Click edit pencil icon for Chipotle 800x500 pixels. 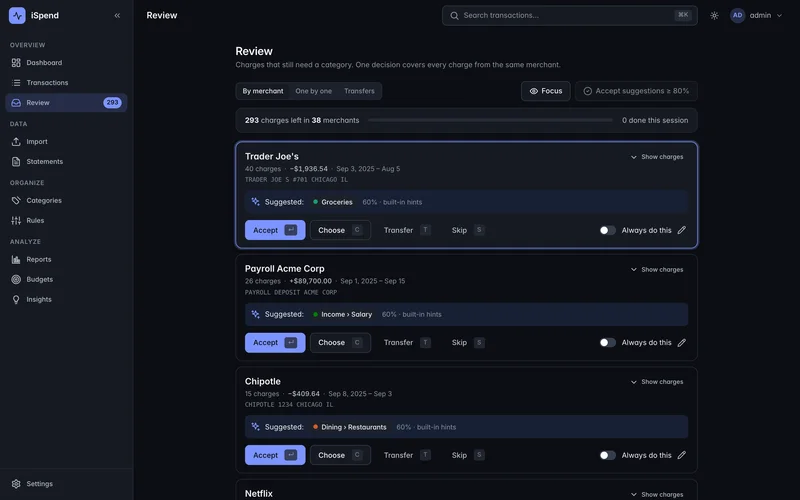click(682, 455)
